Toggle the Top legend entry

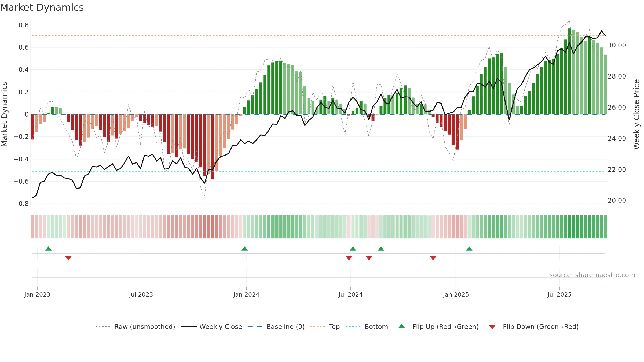click(x=325, y=327)
